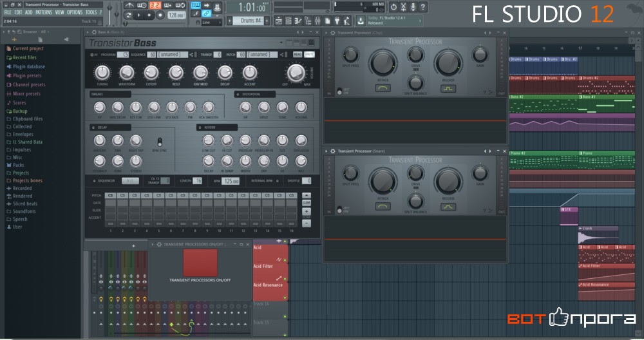644x340 pixels.
Task: Toggle the DELAY section enable LED
Action: [x=93, y=127]
